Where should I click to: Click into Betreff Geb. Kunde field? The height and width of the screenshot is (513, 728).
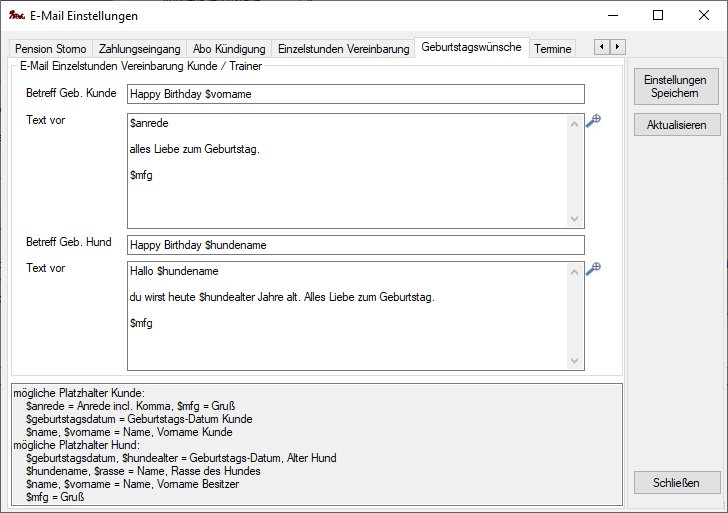coord(355,93)
